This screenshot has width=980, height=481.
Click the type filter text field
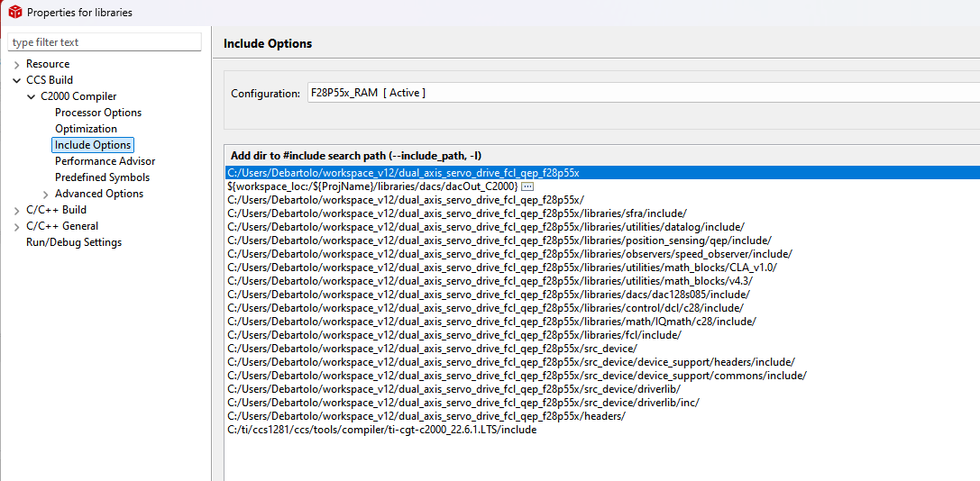click(x=105, y=42)
